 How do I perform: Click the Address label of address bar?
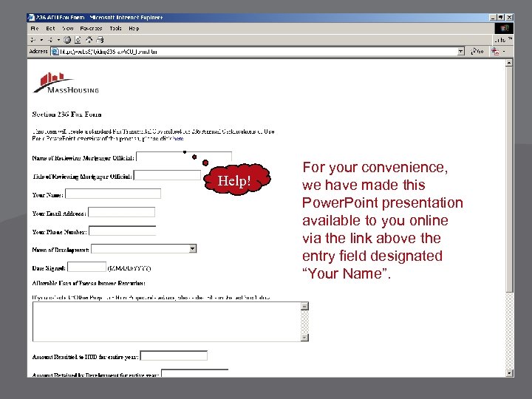pos(38,52)
